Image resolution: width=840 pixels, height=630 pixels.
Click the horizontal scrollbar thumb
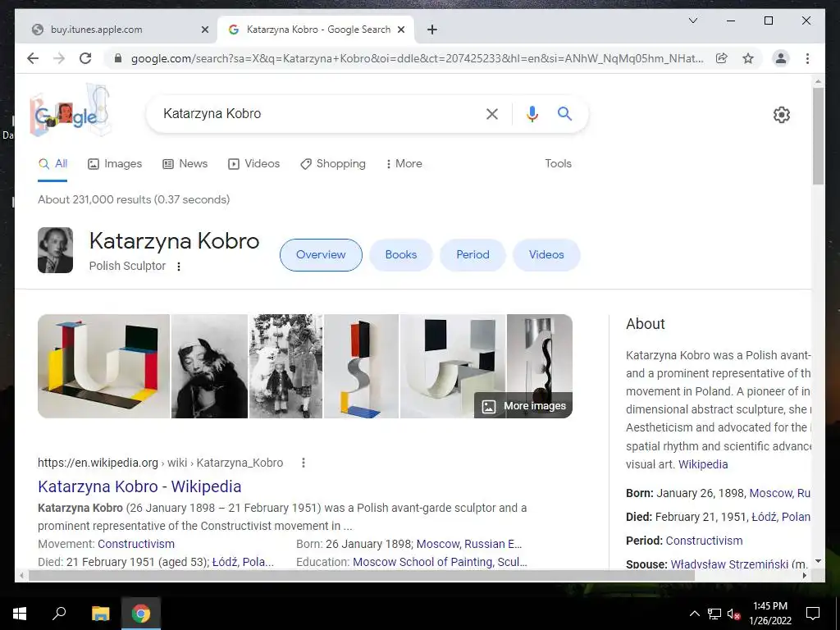(x=362, y=575)
